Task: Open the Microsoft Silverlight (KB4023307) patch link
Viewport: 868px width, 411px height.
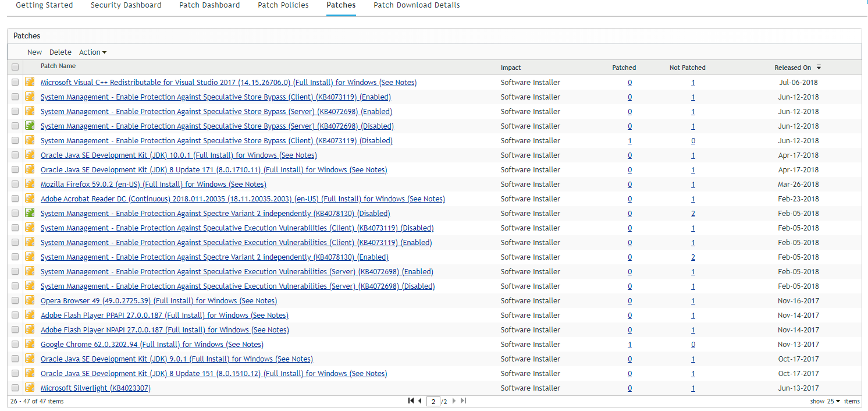Action: [95, 388]
